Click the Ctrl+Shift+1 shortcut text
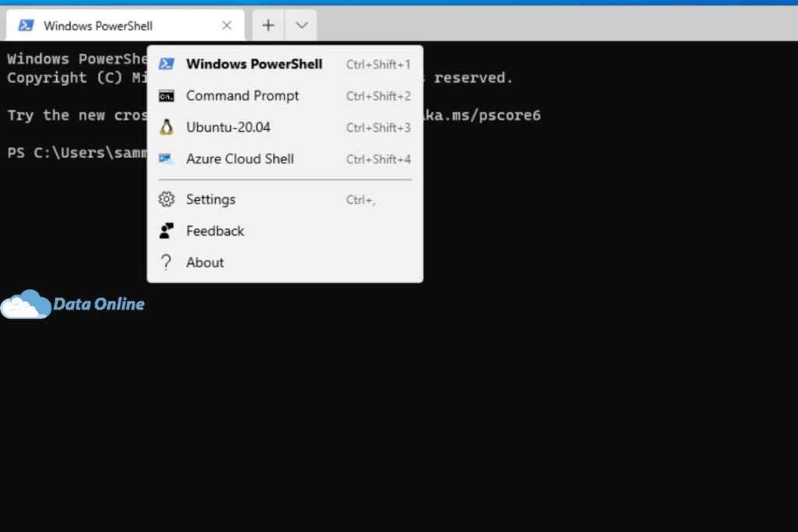The width and height of the screenshot is (798, 532). (378, 65)
